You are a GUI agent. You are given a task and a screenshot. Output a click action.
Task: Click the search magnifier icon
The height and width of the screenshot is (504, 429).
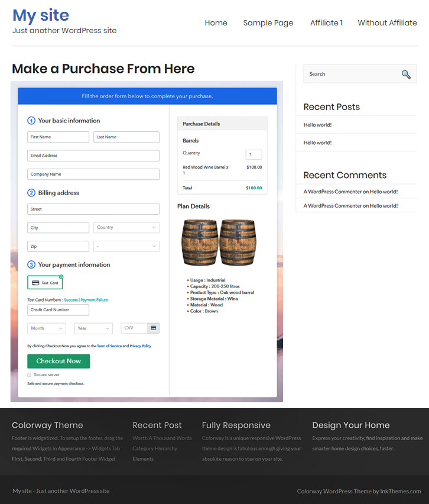tap(406, 74)
